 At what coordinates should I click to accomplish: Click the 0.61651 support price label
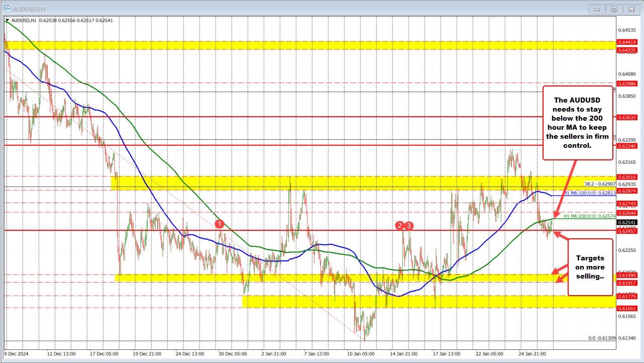626,309
